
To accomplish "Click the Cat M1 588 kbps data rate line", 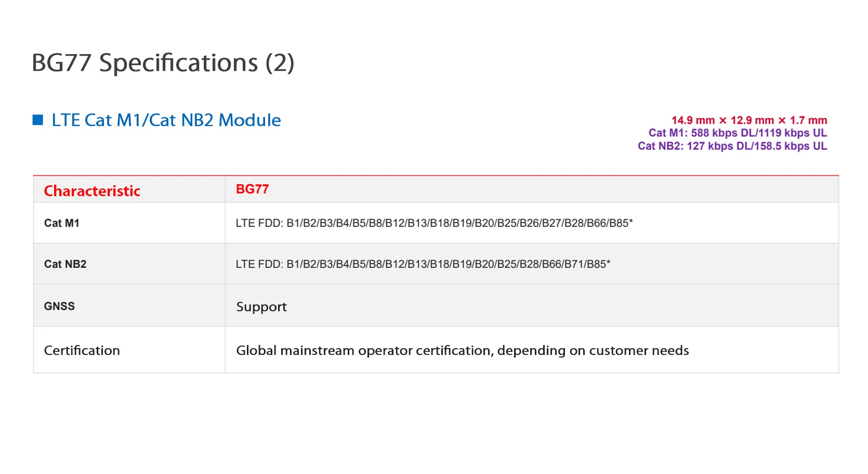I will (x=737, y=133).
